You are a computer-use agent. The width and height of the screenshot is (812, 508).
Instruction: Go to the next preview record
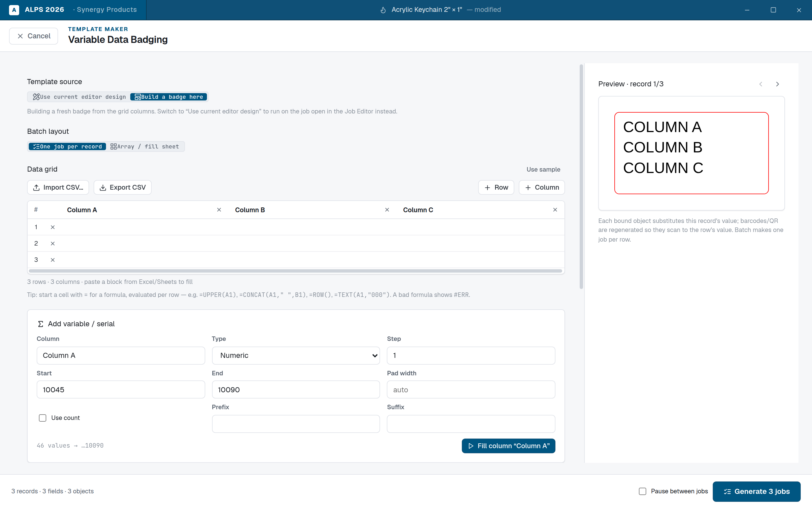(777, 84)
